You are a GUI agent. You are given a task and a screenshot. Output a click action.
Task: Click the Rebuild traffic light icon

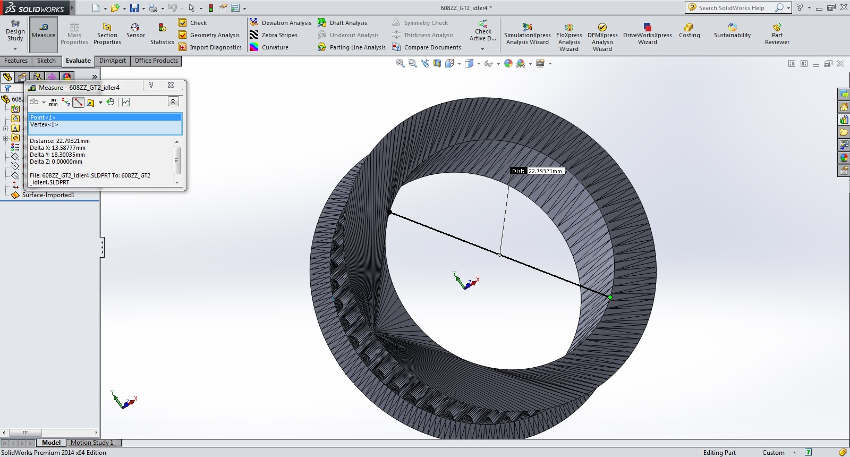211,8
